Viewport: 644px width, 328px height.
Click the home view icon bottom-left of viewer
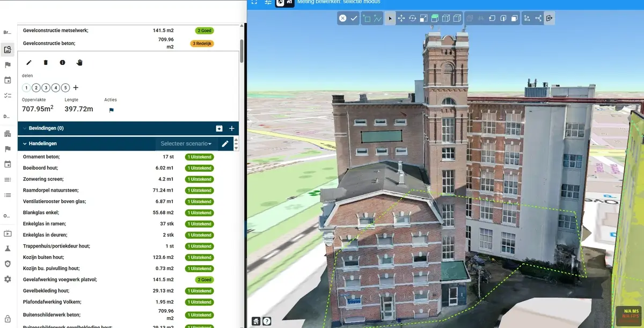click(x=256, y=321)
